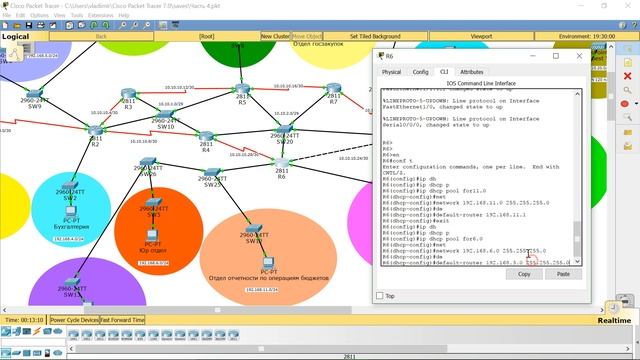The image size is (640, 360).
Task: Open the View menu
Action: [x=59, y=15]
